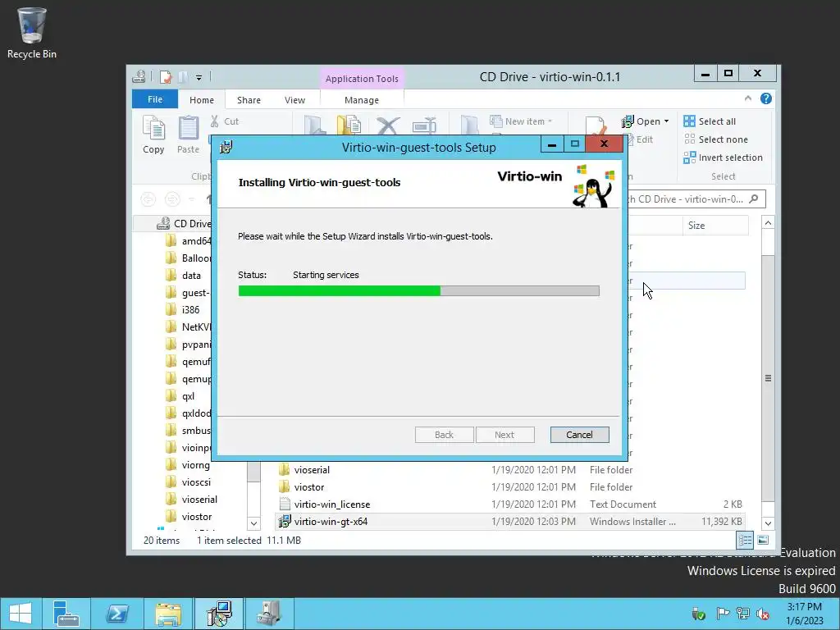Viewport: 840px width, 630px height.
Task: Click the Properties icon in quick access toolbar
Action: (166, 77)
